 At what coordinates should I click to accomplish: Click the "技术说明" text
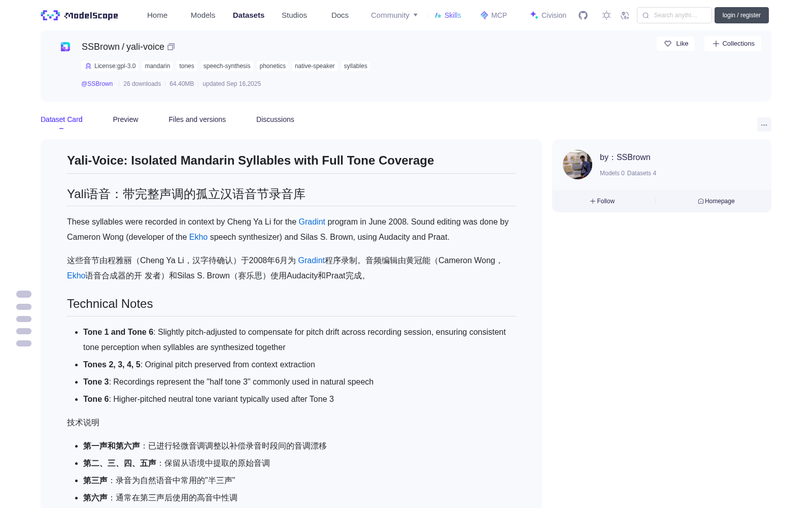coord(83,423)
